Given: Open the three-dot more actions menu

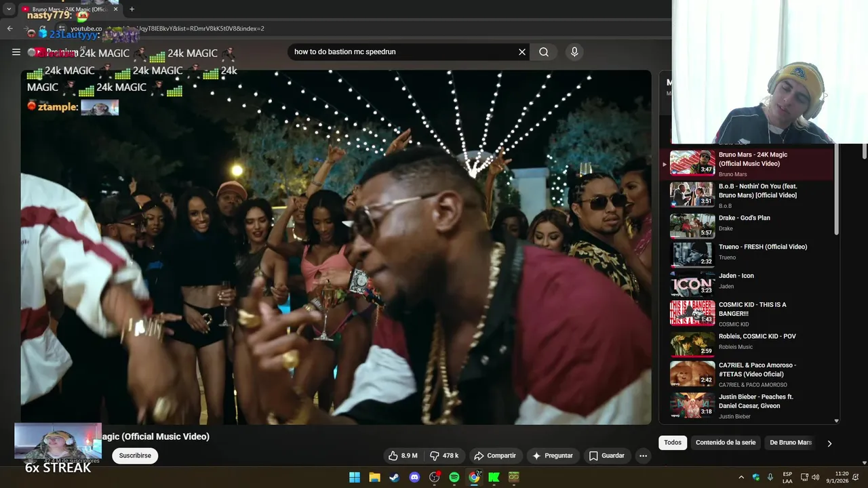Looking at the screenshot, I should pos(643,455).
